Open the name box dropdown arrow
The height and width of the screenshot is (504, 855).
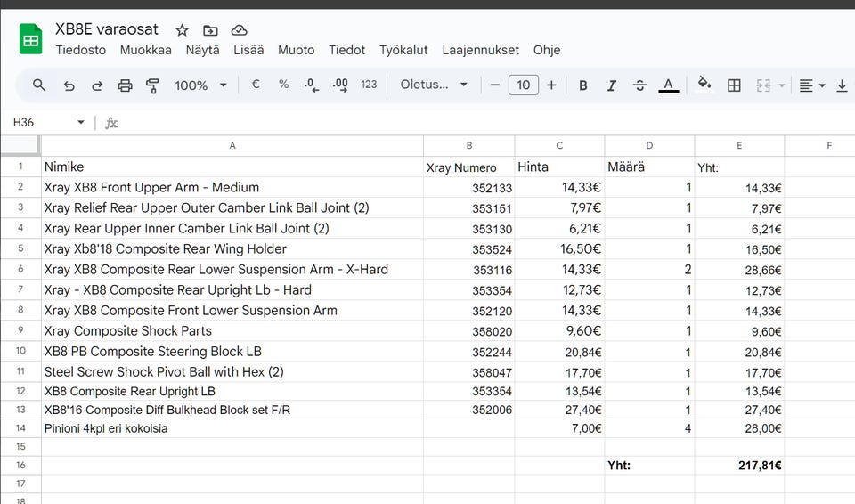pyautogui.click(x=81, y=123)
